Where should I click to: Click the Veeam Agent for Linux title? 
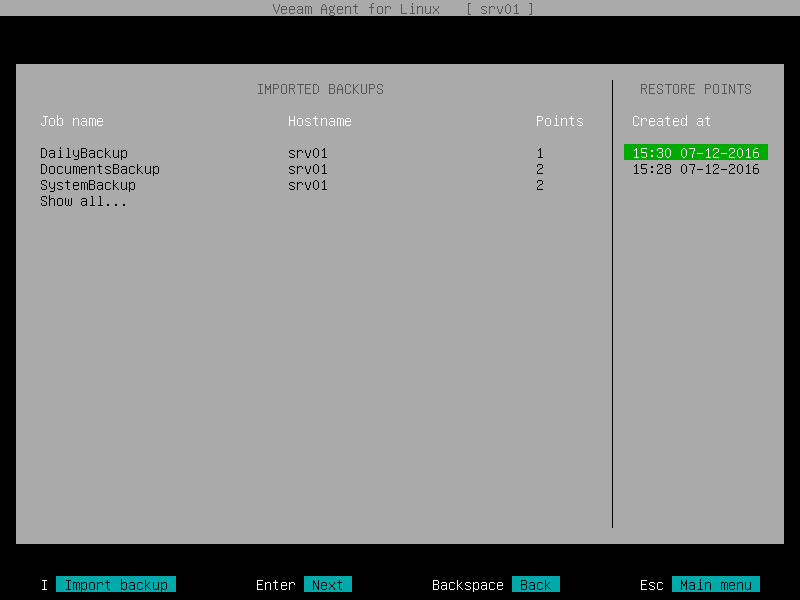(356, 9)
